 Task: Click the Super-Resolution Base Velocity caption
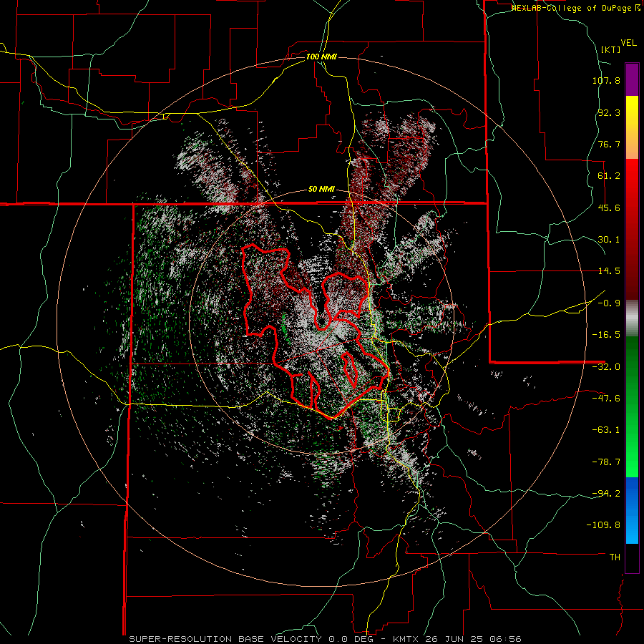point(326,639)
